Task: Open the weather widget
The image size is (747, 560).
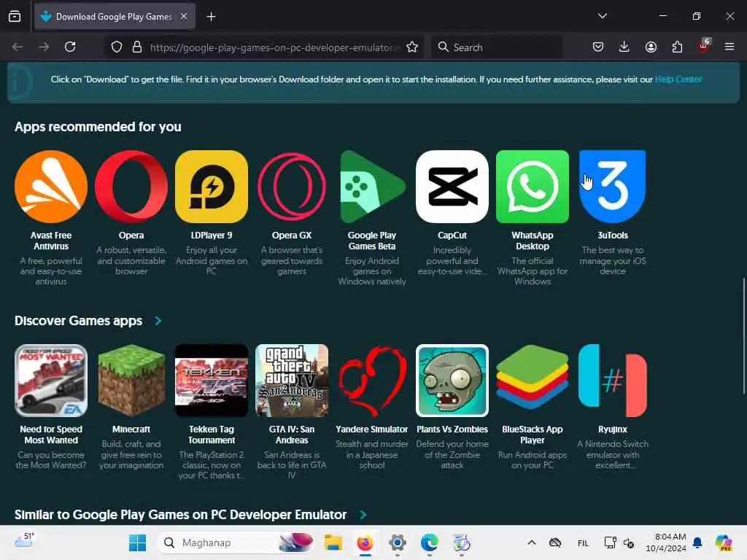Action: pyautogui.click(x=24, y=540)
